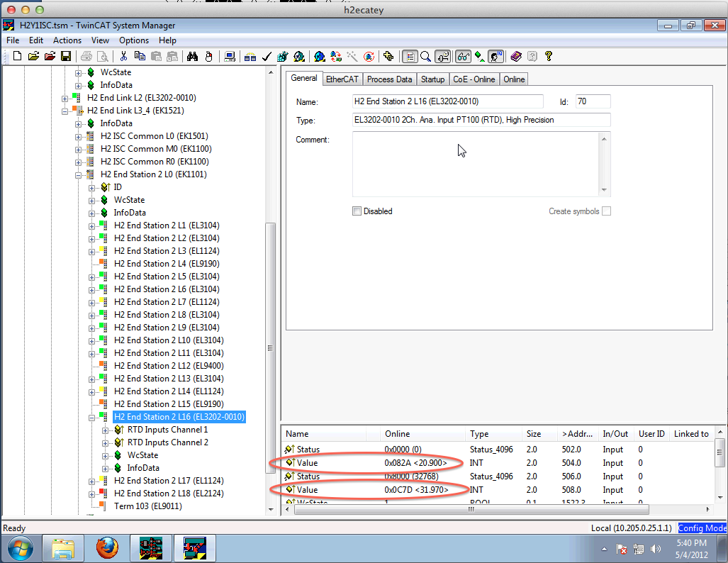
Task: Expand H2 ISC Common L0 (EK1501)
Action: (78, 137)
